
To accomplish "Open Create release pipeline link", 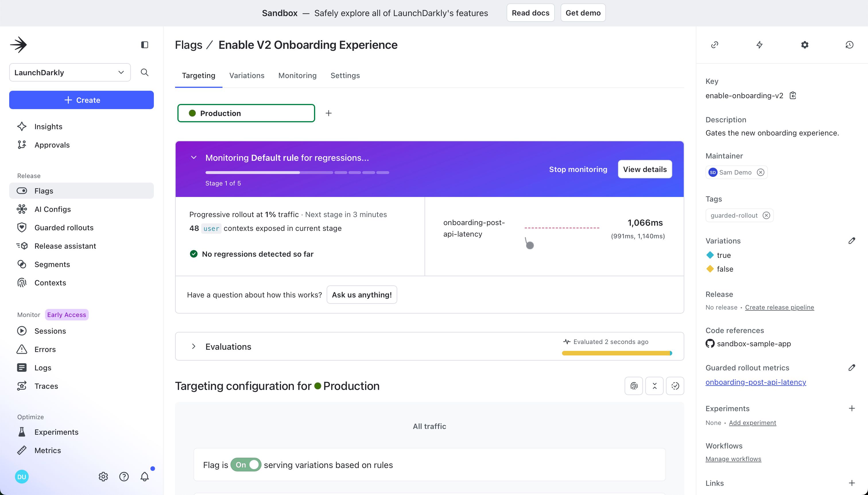I will click(780, 307).
